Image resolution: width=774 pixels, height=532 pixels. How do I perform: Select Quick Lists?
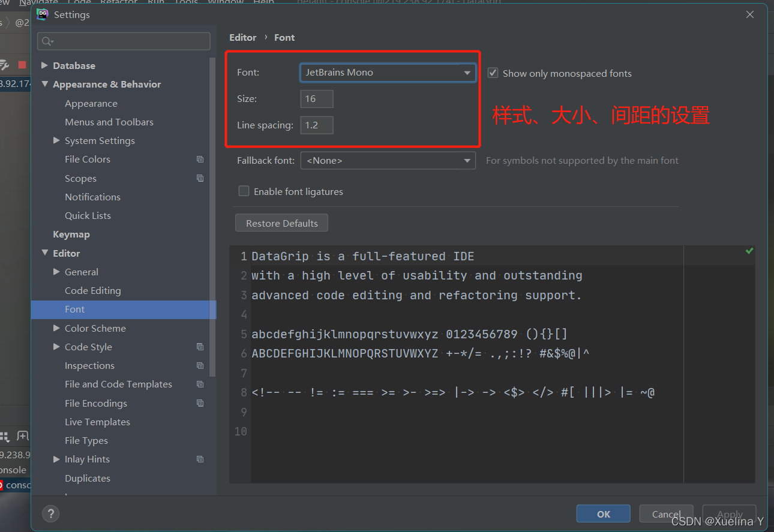coord(88,215)
